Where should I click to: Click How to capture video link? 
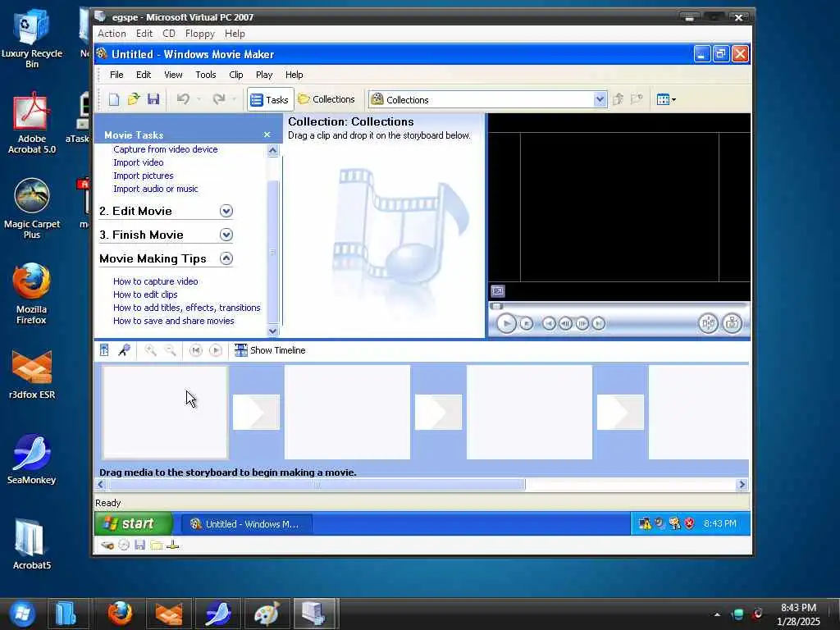(x=155, y=282)
